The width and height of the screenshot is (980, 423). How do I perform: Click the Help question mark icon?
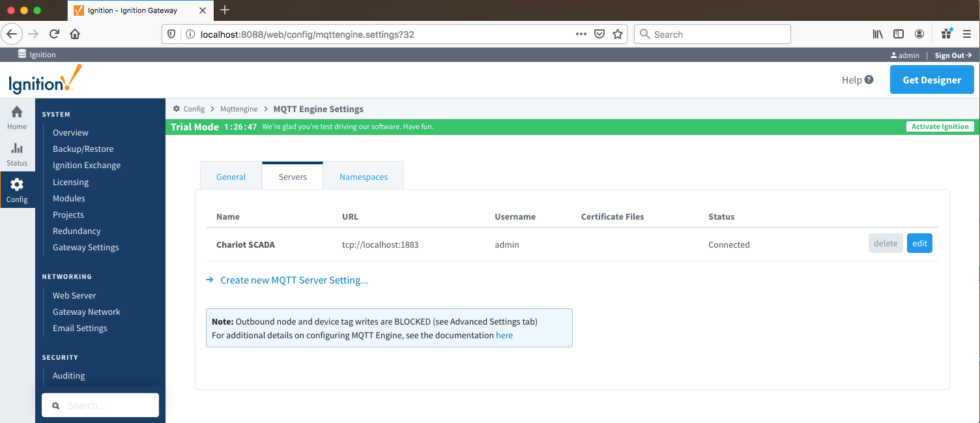[x=869, y=80]
